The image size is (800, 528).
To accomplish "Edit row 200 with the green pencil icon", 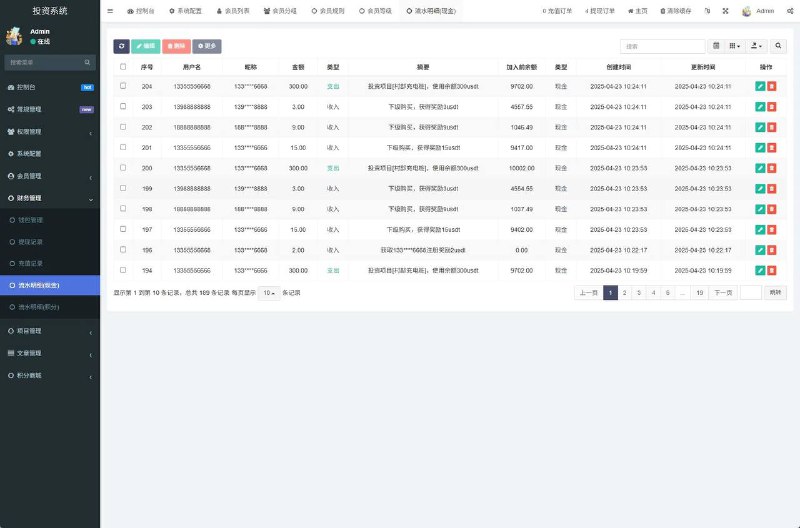I will (760, 168).
